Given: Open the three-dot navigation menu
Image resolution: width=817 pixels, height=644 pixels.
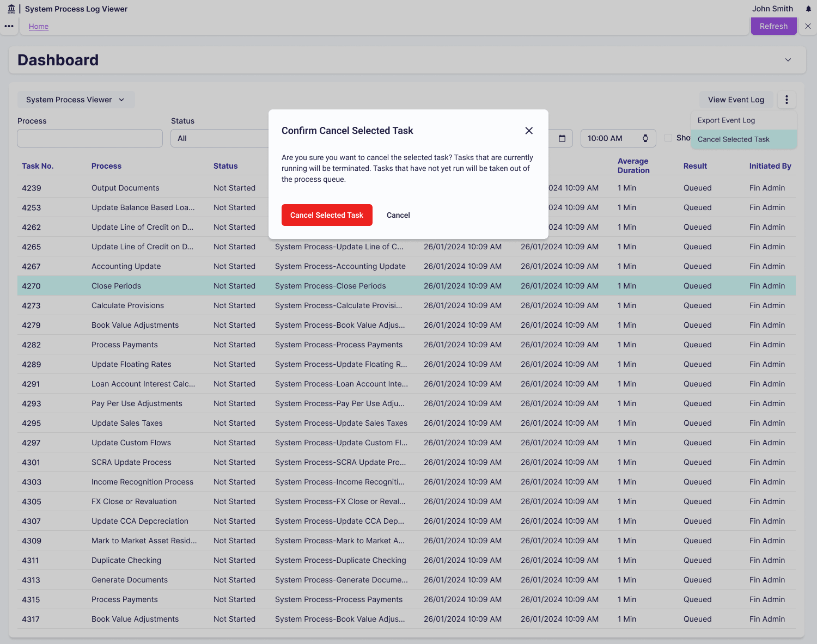Looking at the screenshot, I should [9, 26].
